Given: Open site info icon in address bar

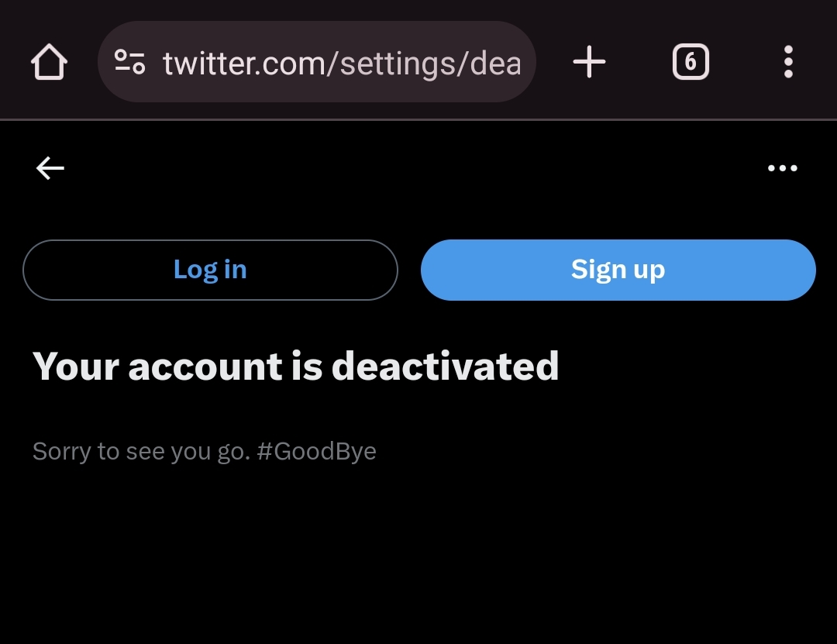Looking at the screenshot, I should (x=129, y=62).
